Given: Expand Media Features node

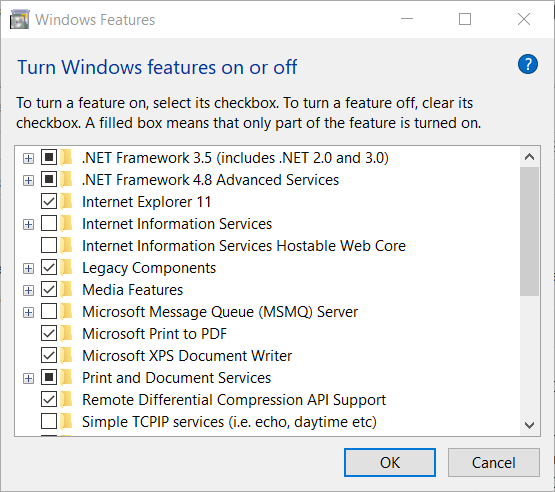Looking at the screenshot, I should click(28, 291).
